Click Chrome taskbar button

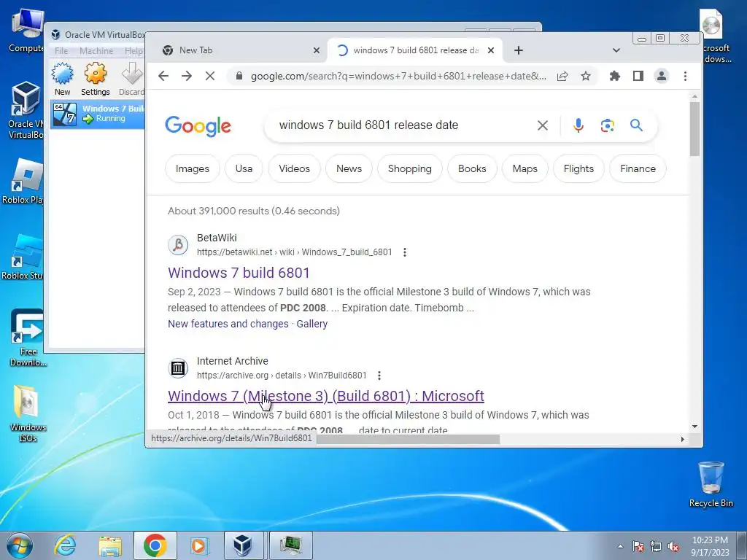tap(155, 545)
